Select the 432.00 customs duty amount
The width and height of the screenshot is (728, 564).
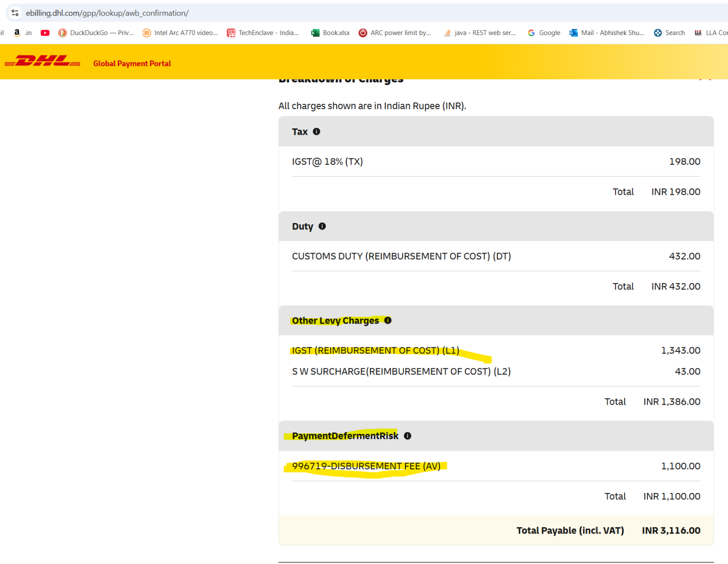(685, 256)
